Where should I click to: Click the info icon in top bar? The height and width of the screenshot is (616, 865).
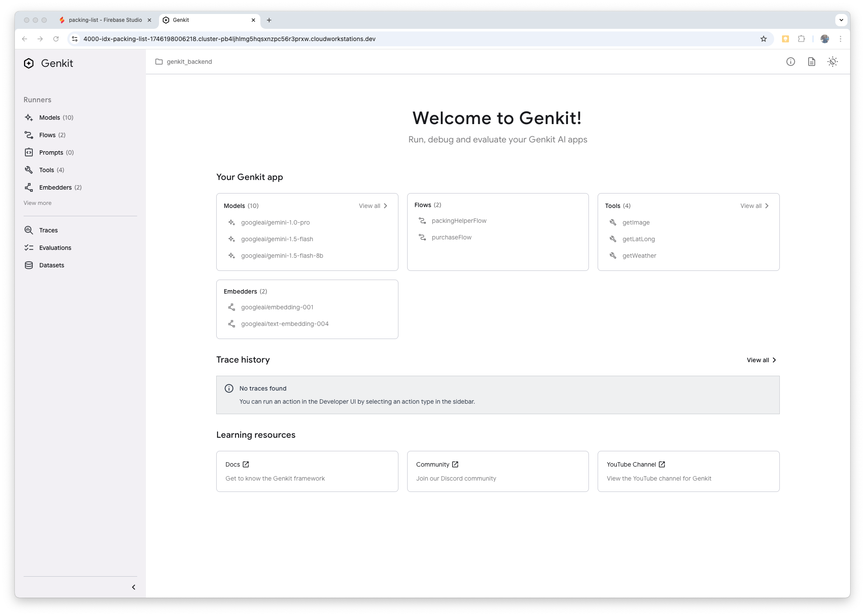(791, 62)
